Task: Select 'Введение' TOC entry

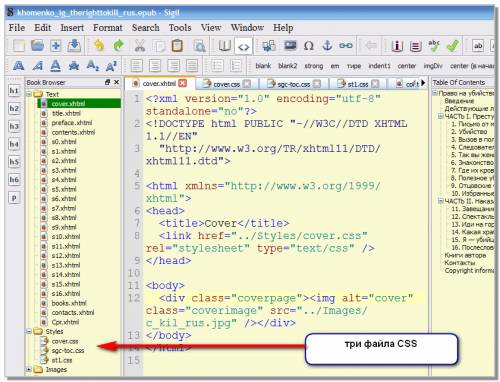Action: click(x=459, y=101)
